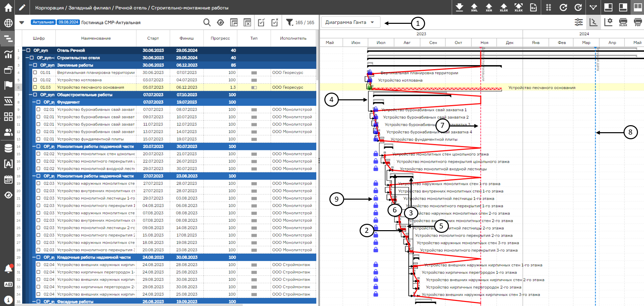Switch to split side-by-side layout icon

pos(637,7)
